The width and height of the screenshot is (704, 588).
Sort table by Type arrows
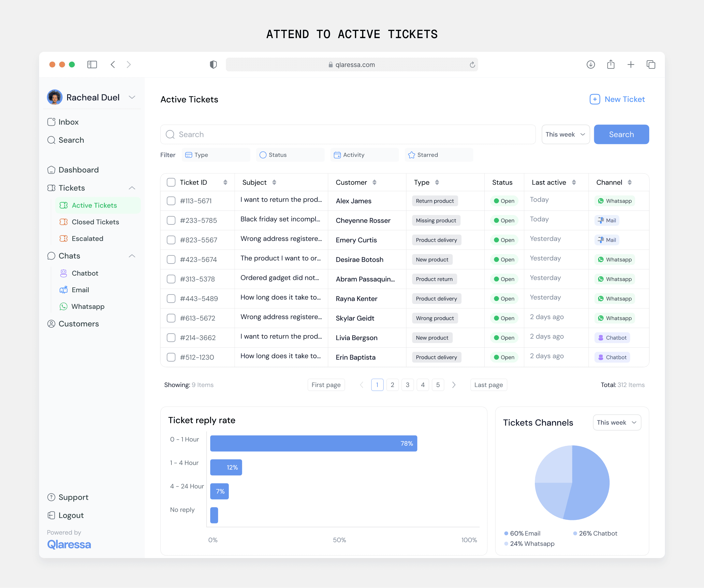point(437,182)
